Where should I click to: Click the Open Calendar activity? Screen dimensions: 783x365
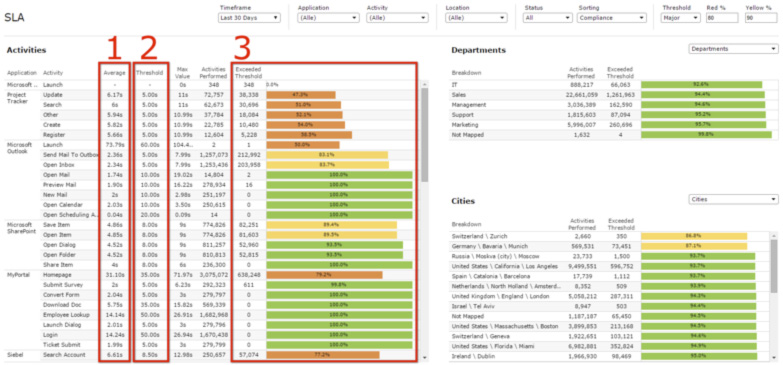point(62,205)
